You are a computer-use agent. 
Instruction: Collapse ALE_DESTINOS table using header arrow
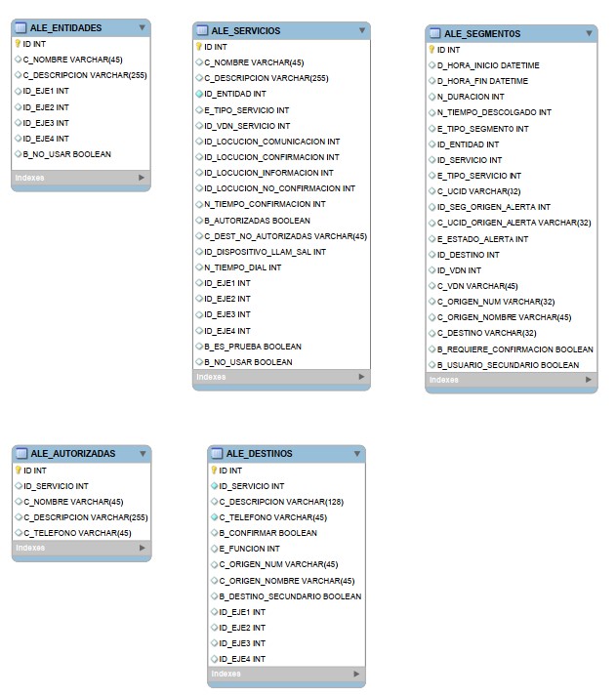[357, 453]
